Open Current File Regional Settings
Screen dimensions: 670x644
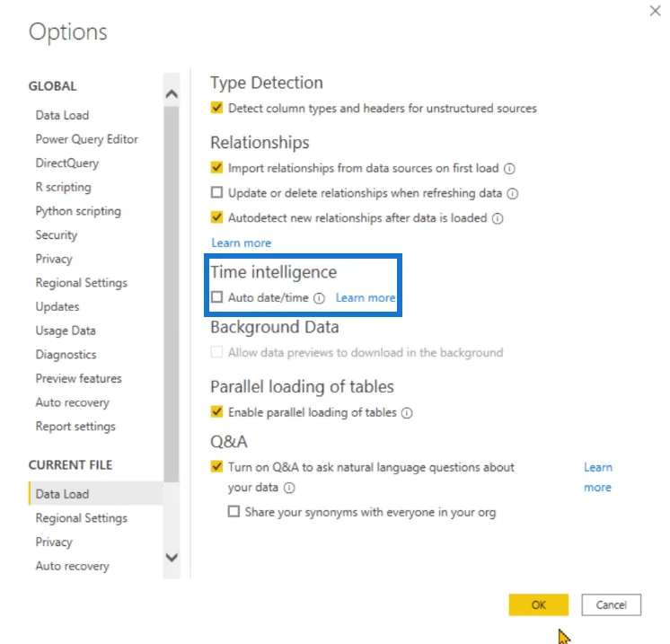pos(81,518)
